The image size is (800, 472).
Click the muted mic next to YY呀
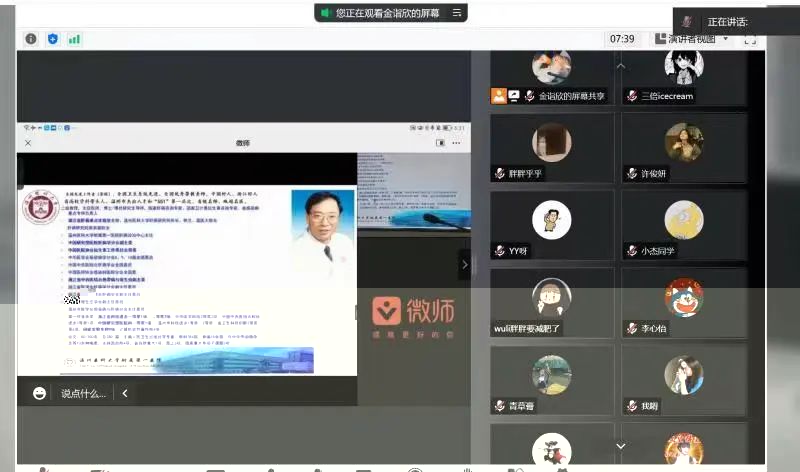point(500,251)
